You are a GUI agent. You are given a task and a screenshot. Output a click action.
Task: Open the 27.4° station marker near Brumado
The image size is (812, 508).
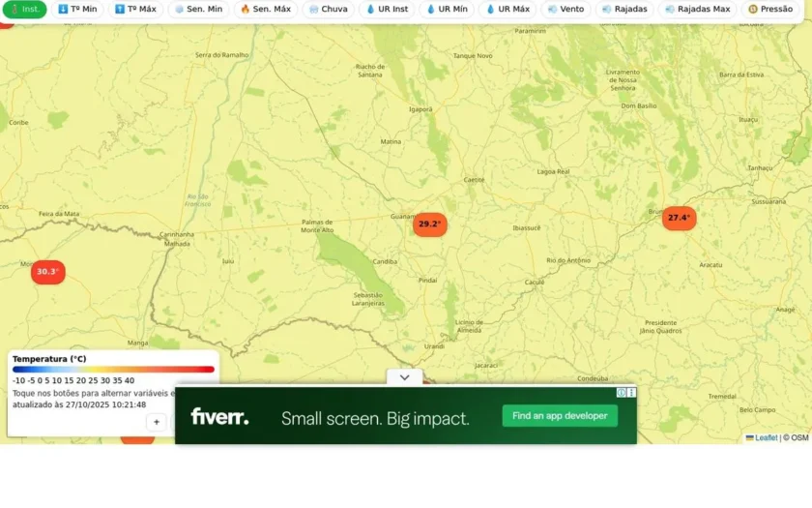coord(679,218)
